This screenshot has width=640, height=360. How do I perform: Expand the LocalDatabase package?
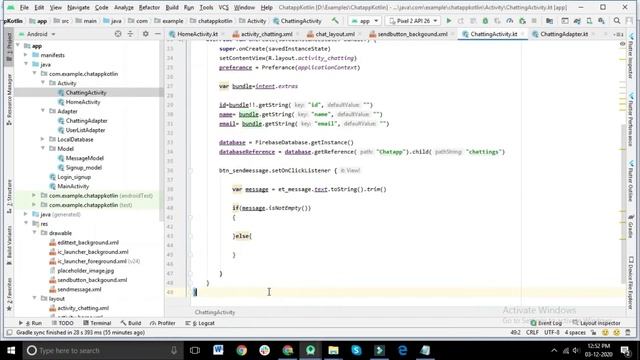[x=43, y=140]
